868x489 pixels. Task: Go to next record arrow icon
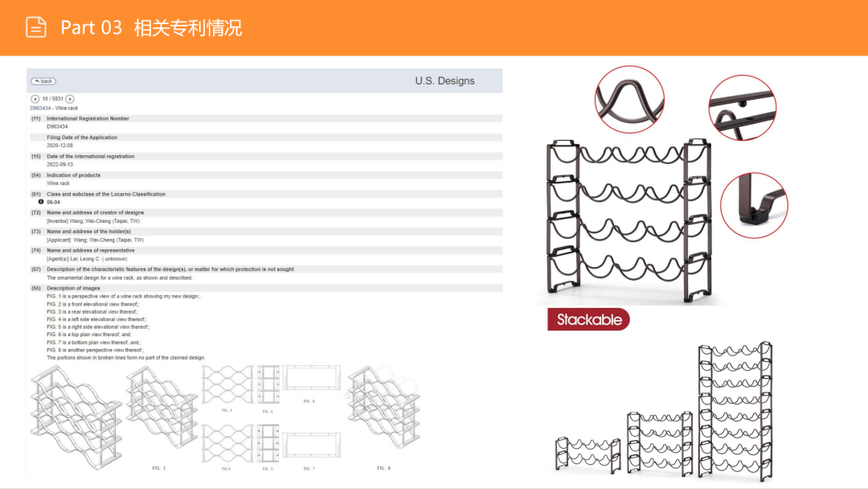coord(70,99)
